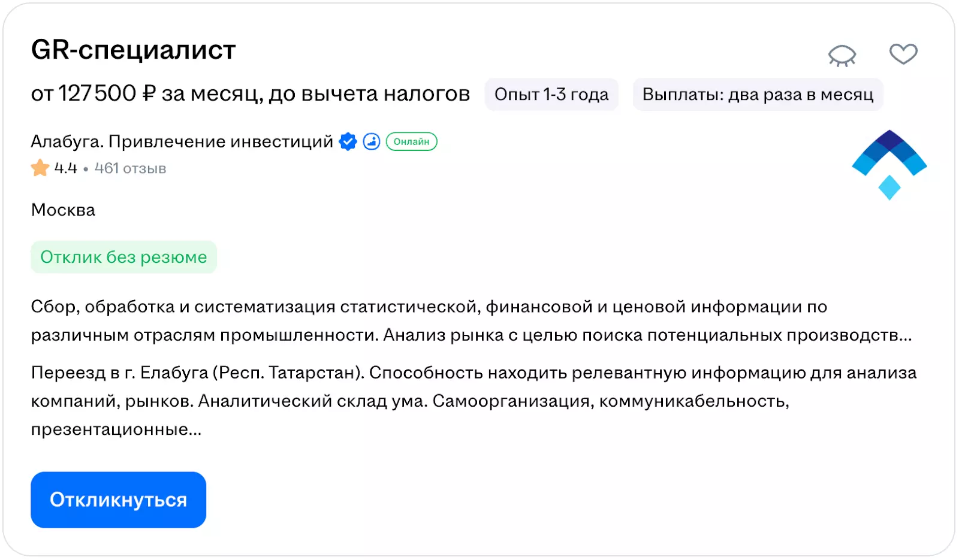Add the vacancy to favorites with the heart
This screenshot has height=560, width=959.
click(x=903, y=54)
